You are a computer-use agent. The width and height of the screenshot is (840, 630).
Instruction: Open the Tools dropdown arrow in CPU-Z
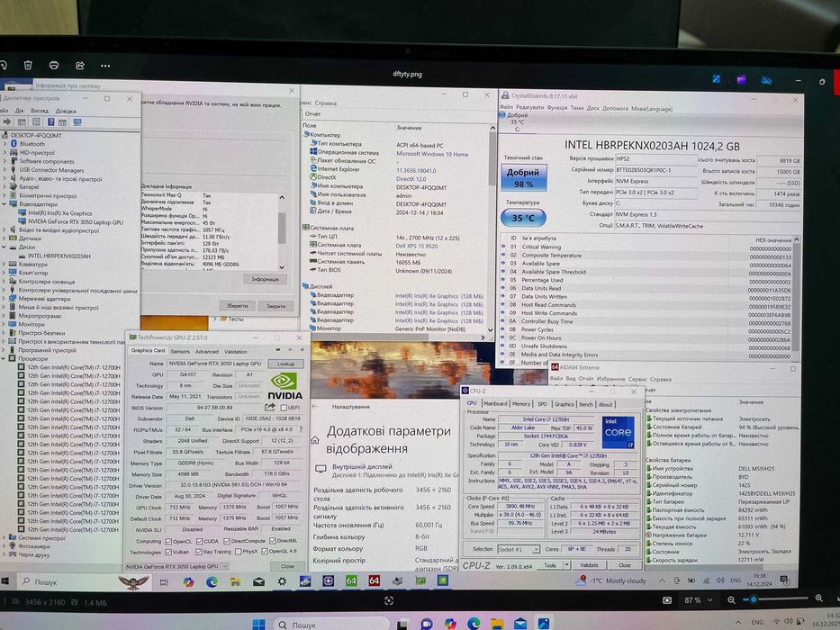567,565
